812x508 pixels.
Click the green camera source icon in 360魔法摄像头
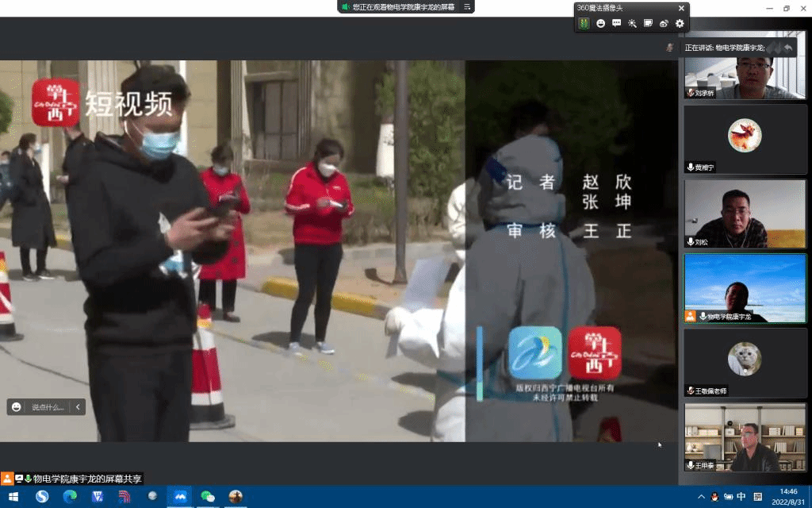pos(584,24)
